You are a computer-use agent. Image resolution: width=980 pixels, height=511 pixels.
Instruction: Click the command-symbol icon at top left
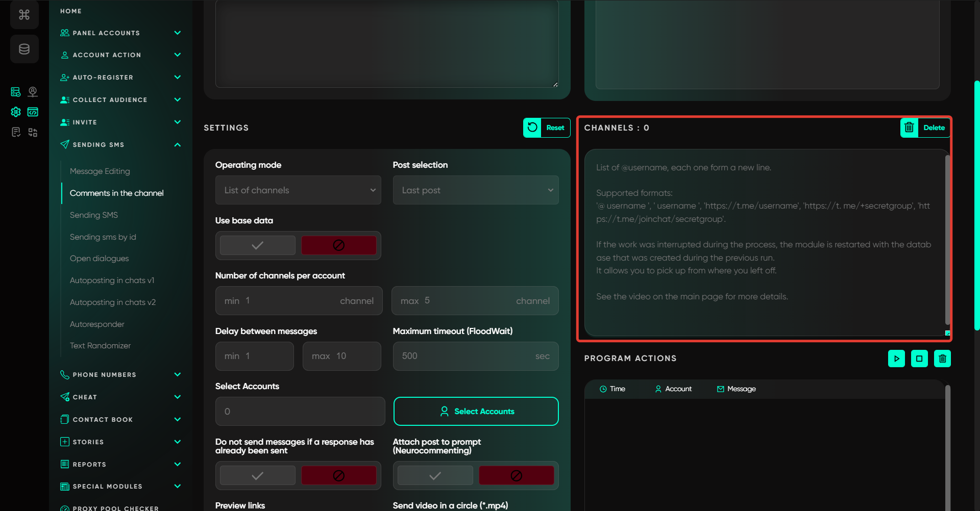(24, 15)
